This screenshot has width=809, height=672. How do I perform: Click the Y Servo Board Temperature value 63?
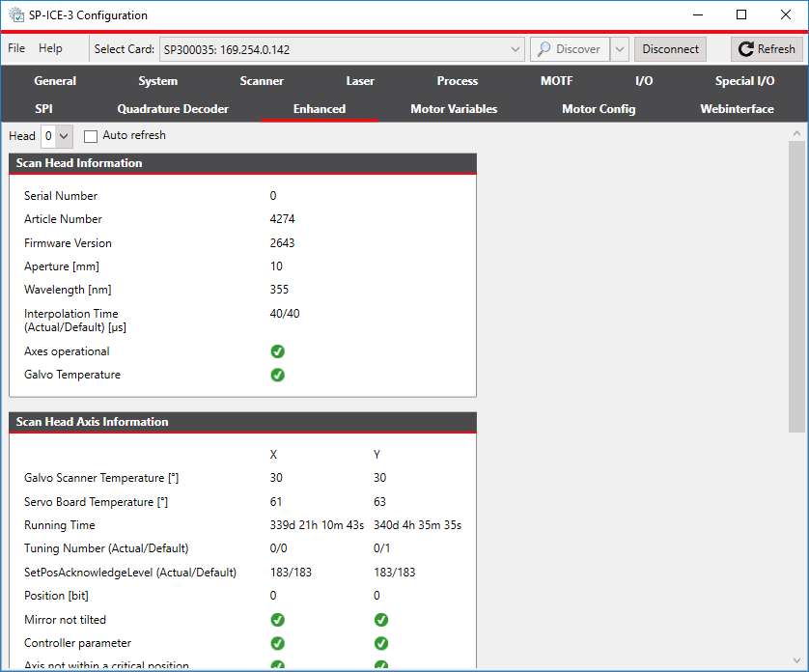point(379,502)
